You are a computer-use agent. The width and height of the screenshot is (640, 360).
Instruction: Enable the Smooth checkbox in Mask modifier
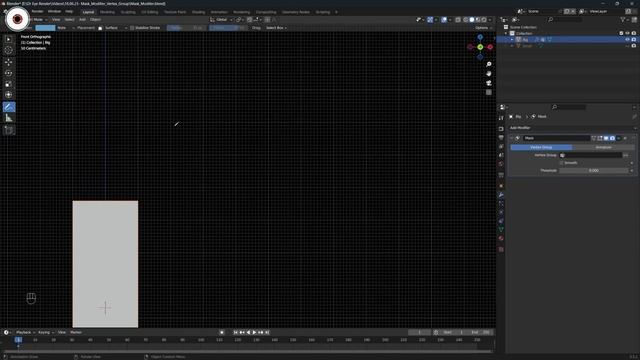(x=562, y=163)
